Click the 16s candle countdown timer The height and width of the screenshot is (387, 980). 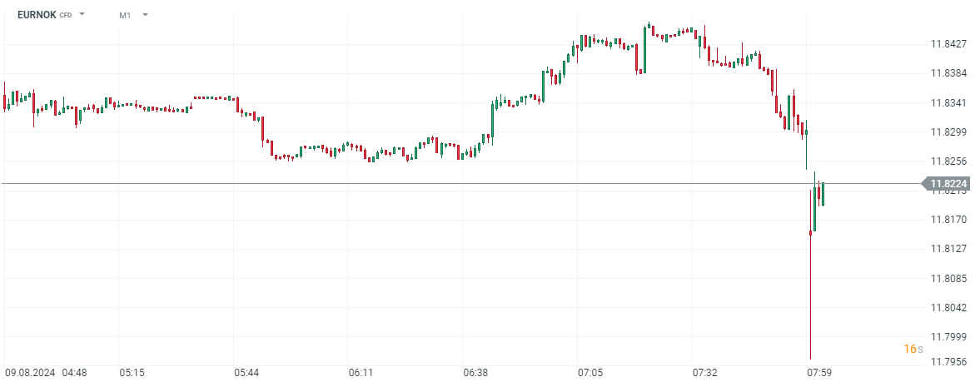pyautogui.click(x=913, y=349)
